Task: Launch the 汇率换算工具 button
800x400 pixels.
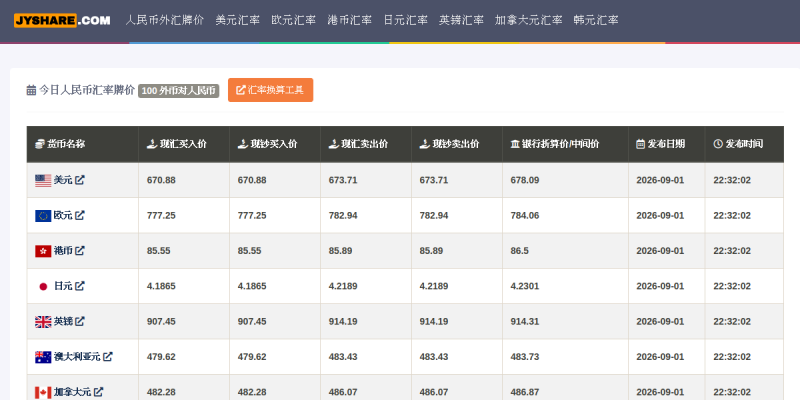Action: [x=270, y=90]
